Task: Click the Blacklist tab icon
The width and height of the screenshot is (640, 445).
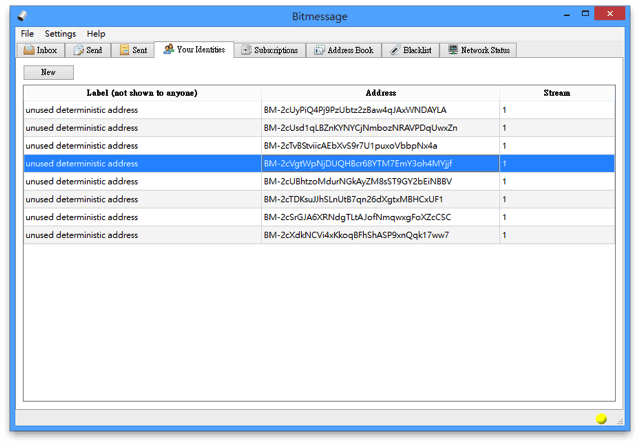Action: coord(394,50)
